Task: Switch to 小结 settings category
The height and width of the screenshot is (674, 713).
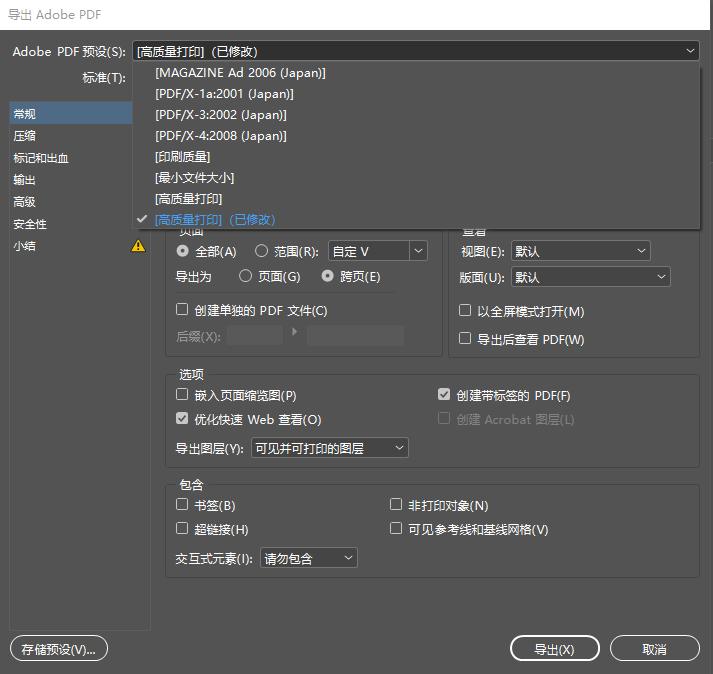Action: click(x=71, y=246)
